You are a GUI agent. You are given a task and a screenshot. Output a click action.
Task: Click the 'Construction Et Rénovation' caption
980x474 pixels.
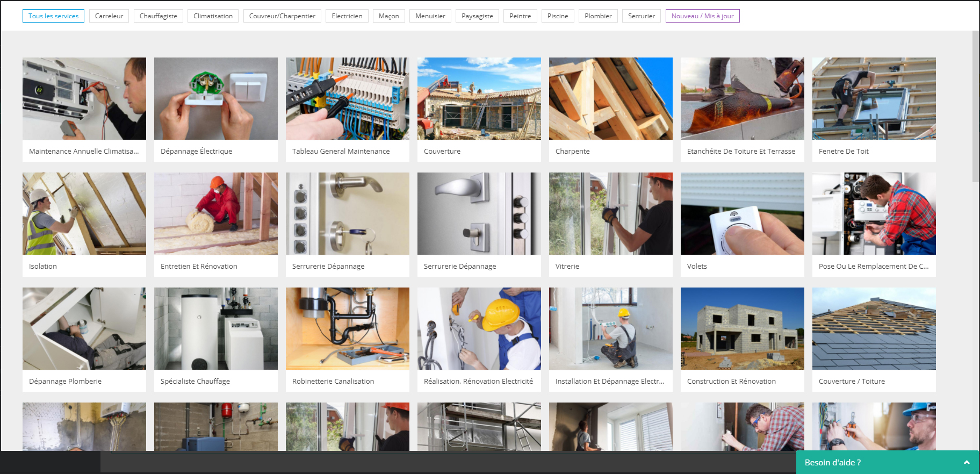tap(731, 382)
